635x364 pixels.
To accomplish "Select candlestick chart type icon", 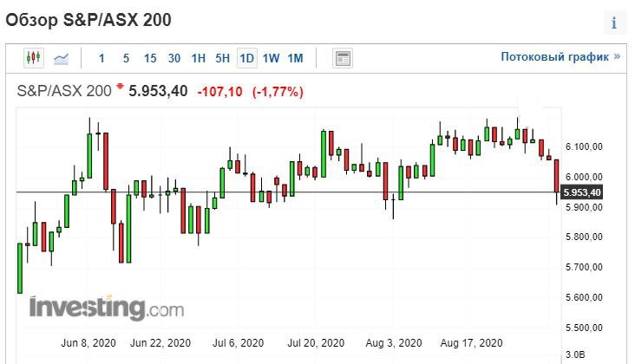I will [34, 58].
